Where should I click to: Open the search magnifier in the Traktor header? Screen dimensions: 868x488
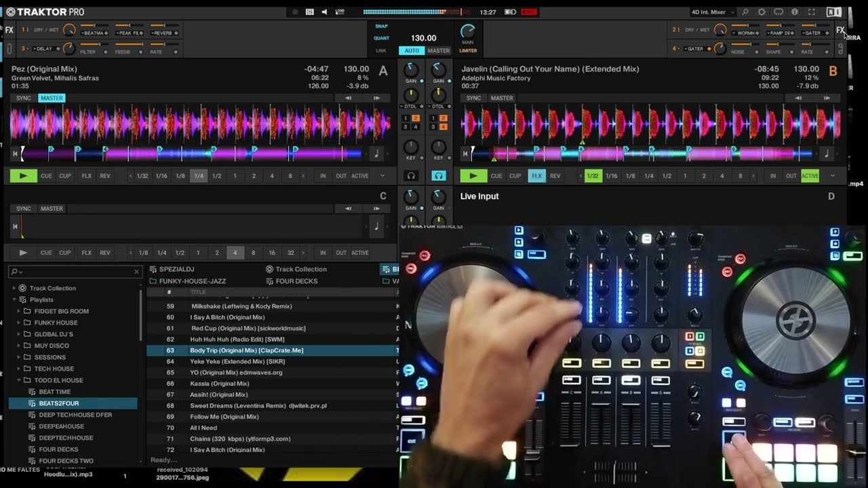click(745, 12)
